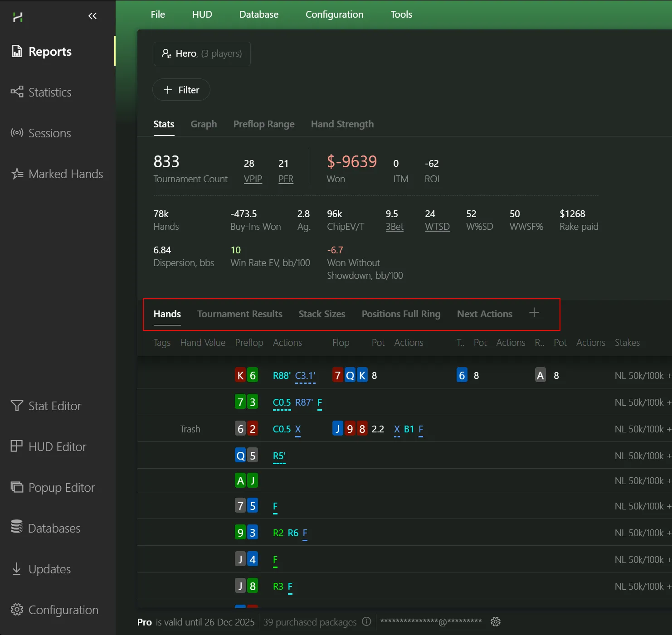Show purchased packages info icon
This screenshot has width=672, height=635.
click(x=366, y=622)
